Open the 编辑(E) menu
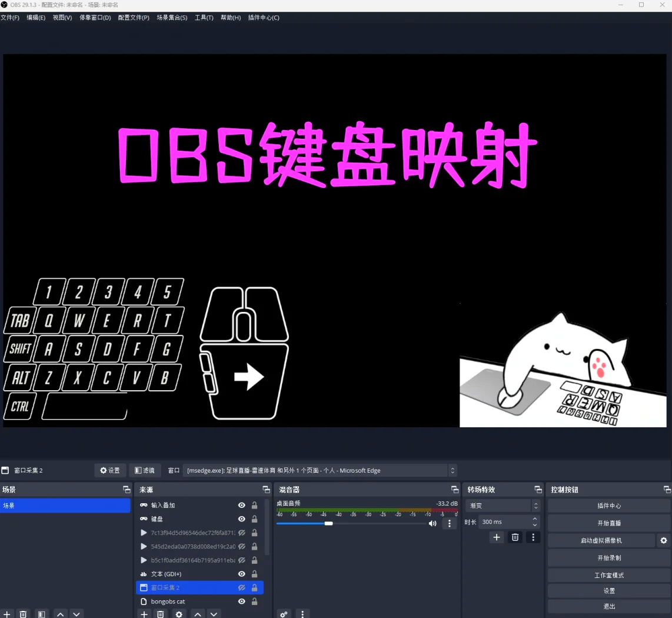 pyautogui.click(x=35, y=18)
